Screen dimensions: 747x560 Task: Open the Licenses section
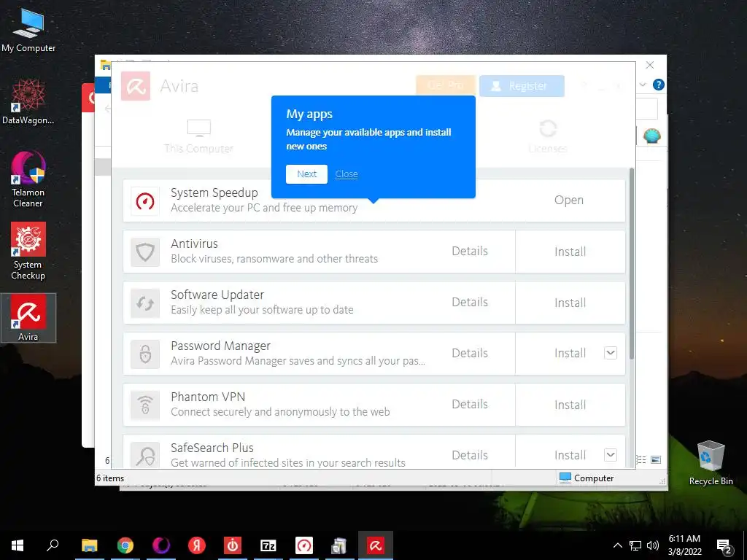pos(548,136)
